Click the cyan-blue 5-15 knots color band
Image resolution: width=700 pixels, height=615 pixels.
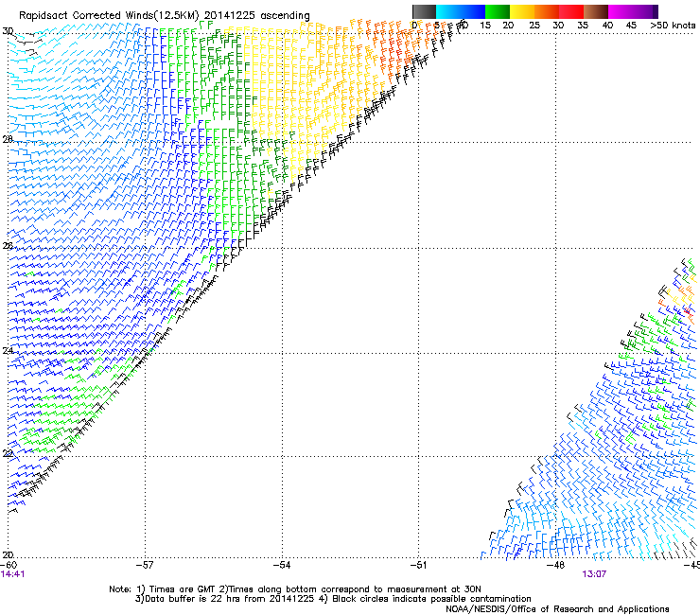461,11
